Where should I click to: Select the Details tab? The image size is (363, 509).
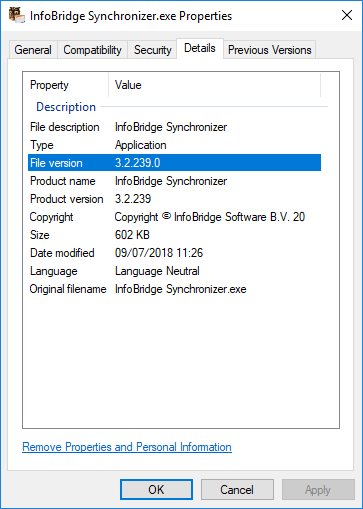pos(200,48)
